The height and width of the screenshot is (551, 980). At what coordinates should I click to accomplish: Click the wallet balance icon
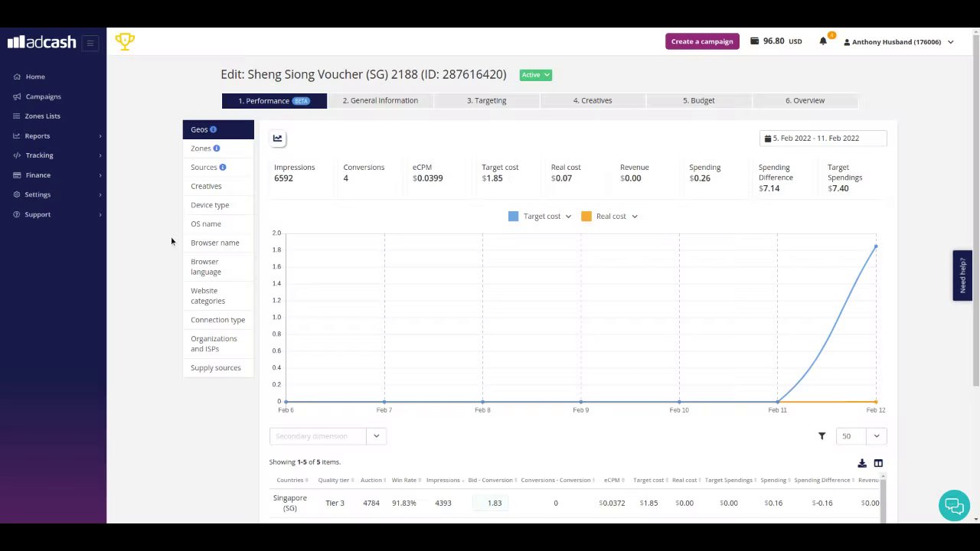[x=755, y=41]
